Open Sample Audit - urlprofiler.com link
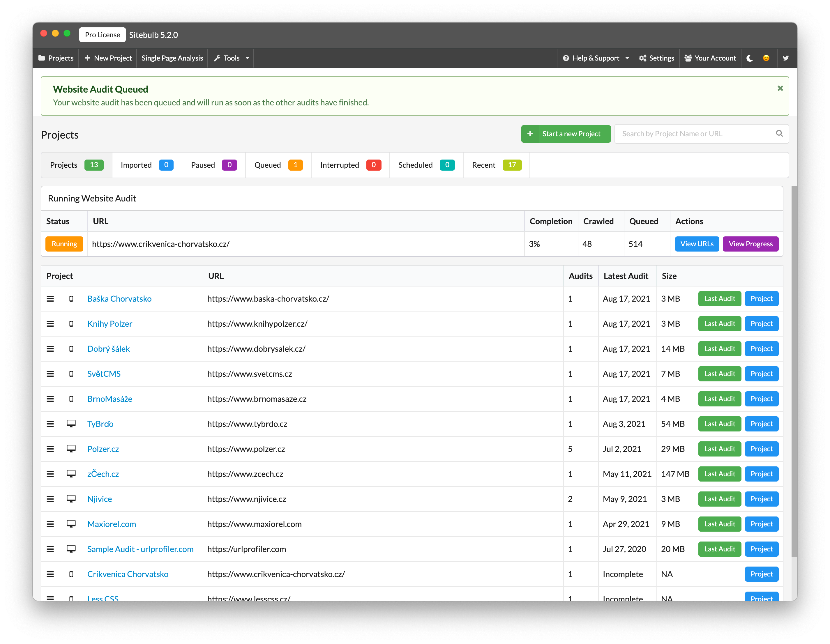830x644 pixels. tap(140, 549)
